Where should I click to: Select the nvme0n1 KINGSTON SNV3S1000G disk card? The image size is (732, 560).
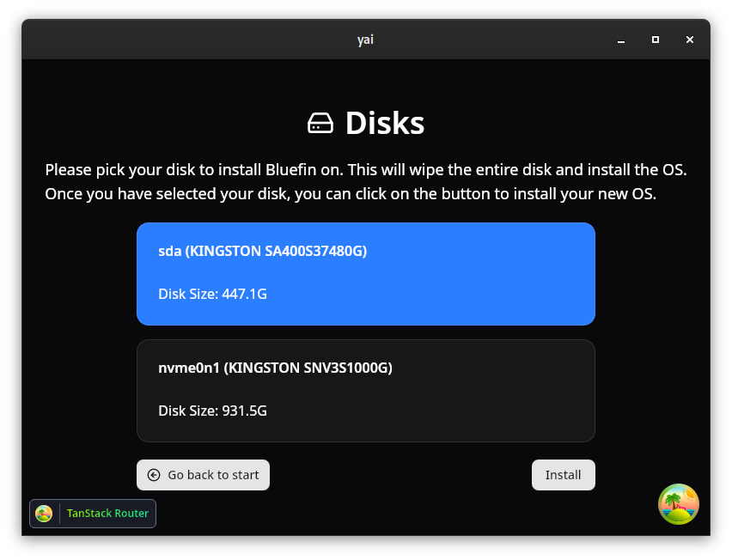tap(365, 391)
